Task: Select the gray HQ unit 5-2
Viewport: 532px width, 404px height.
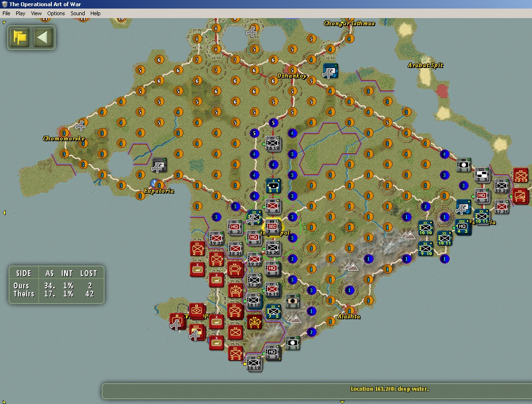Action: (x=273, y=353)
